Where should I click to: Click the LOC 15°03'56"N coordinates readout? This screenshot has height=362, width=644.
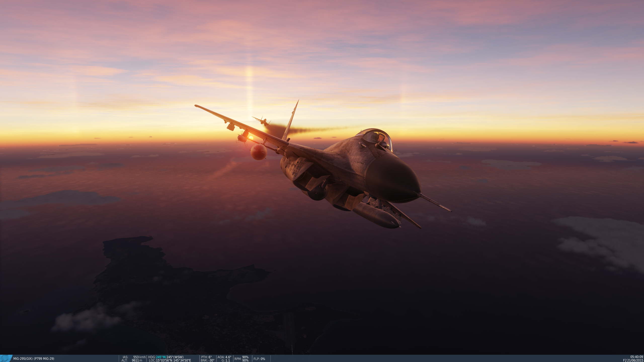coord(170,360)
